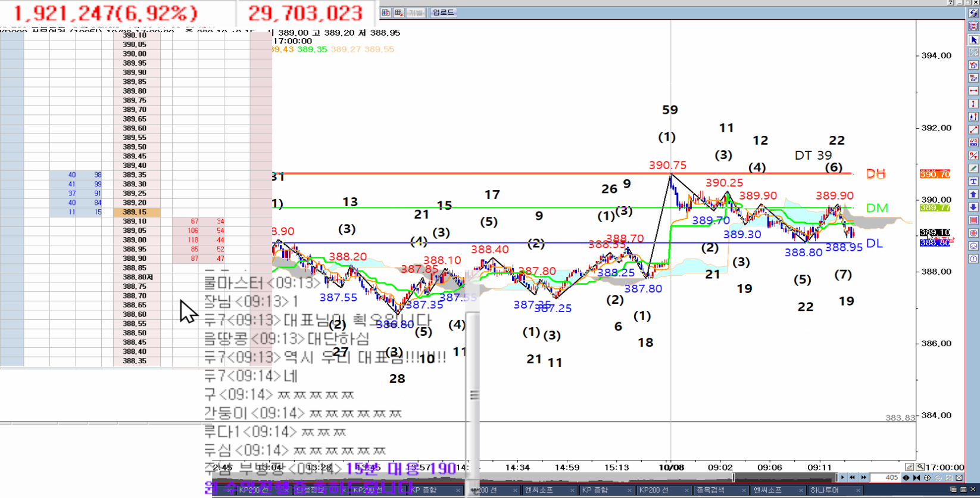Select the diagonal trend line tool

pyautogui.click(x=973, y=130)
